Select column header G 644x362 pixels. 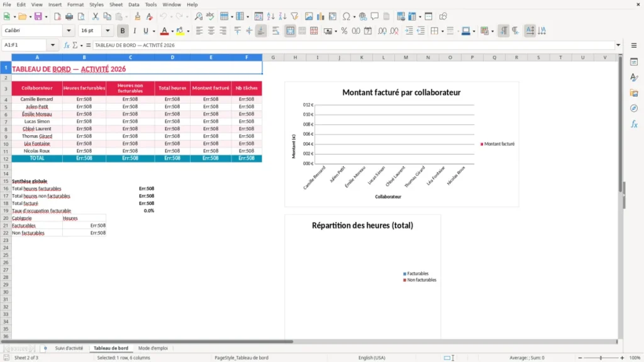coord(273,57)
